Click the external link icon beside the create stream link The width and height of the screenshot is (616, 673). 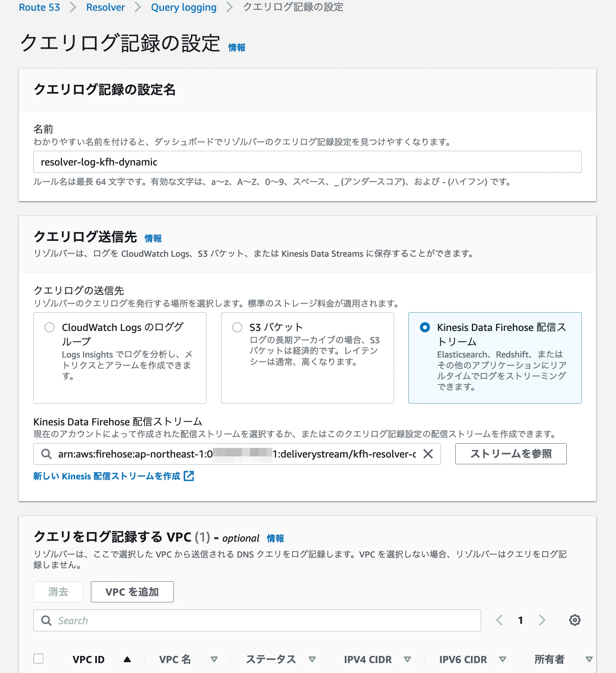click(x=189, y=476)
